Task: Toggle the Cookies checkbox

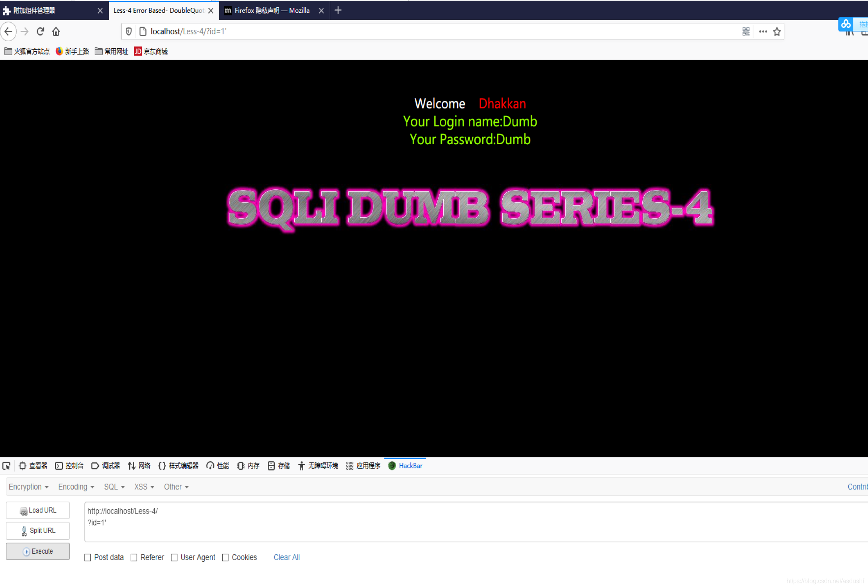Action: (x=225, y=557)
